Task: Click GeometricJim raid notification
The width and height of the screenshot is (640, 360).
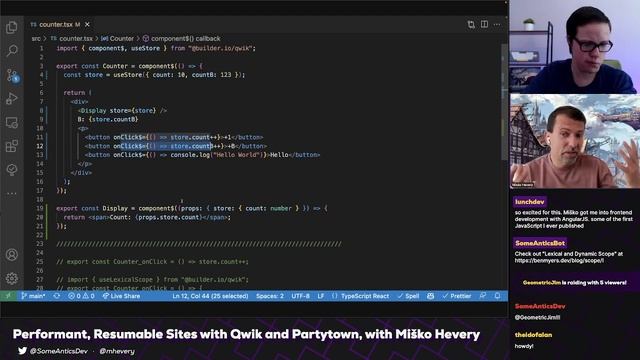Action: [574, 282]
